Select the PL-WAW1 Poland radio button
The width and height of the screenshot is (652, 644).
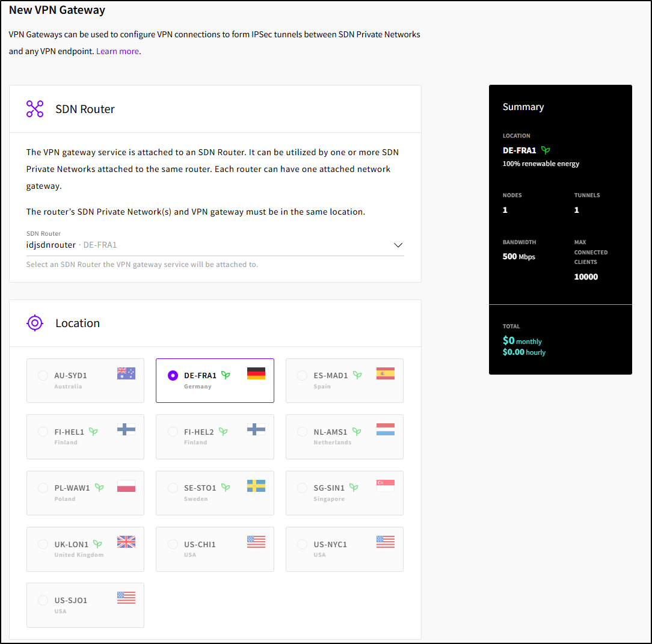point(43,488)
